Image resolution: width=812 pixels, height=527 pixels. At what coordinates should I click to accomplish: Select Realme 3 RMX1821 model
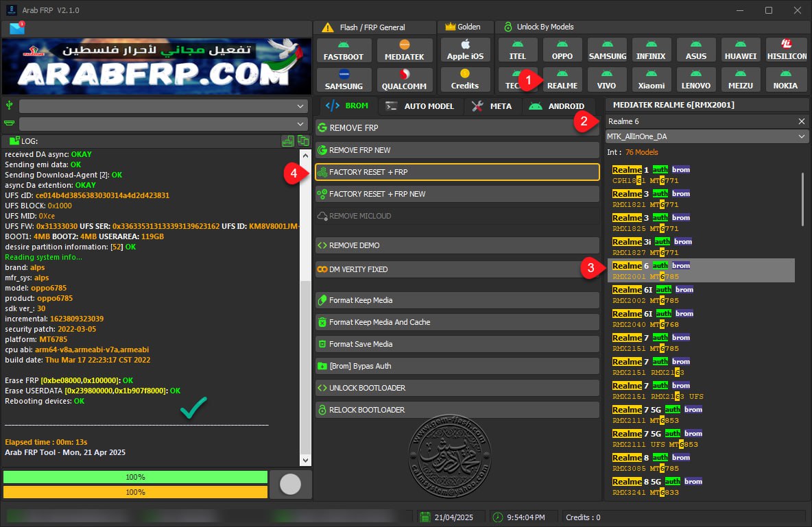(x=701, y=199)
